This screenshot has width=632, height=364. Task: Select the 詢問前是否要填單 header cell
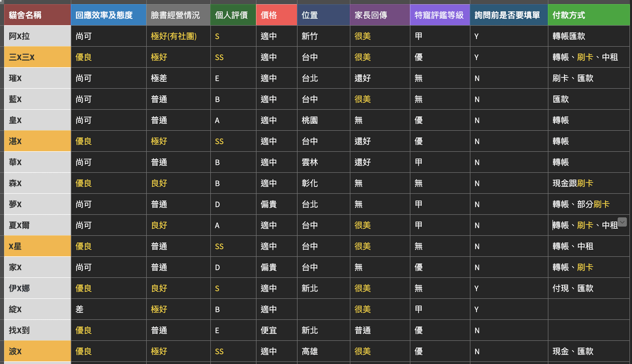(x=509, y=15)
